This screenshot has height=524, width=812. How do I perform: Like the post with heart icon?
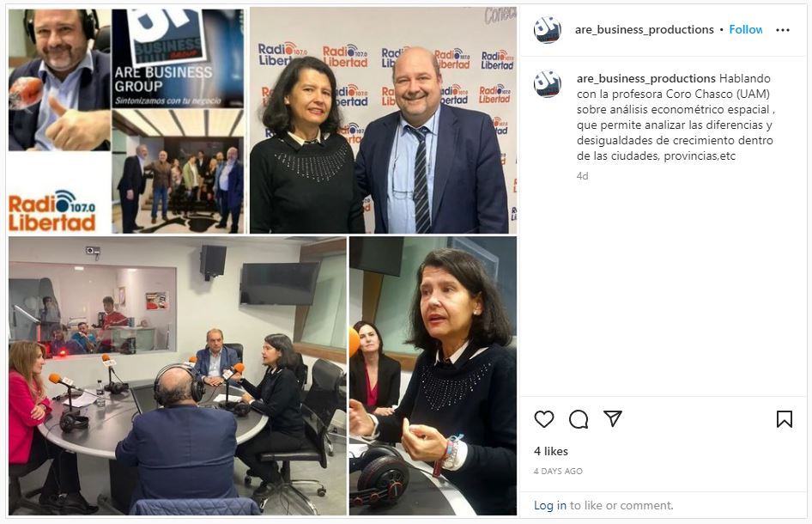[x=543, y=419]
